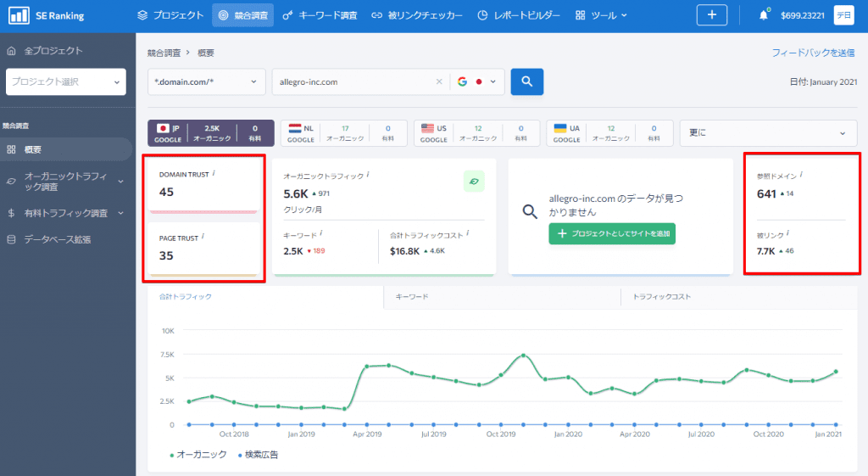Click the Google search engine icon
The width and height of the screenshot is (868, 476).
462,81
